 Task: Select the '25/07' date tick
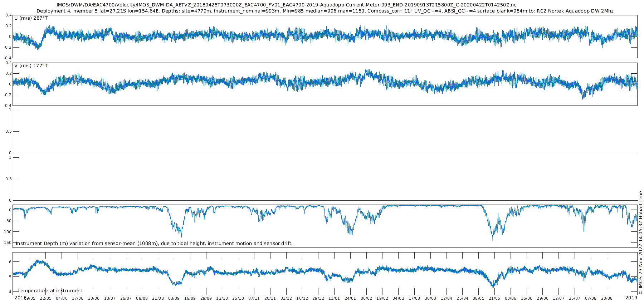[x=575, y=298]
